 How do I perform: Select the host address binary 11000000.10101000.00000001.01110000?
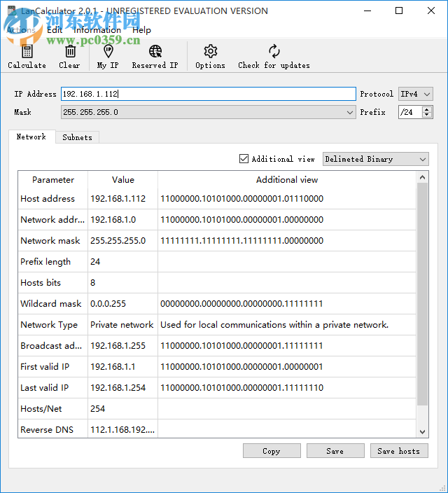(241, 199)
